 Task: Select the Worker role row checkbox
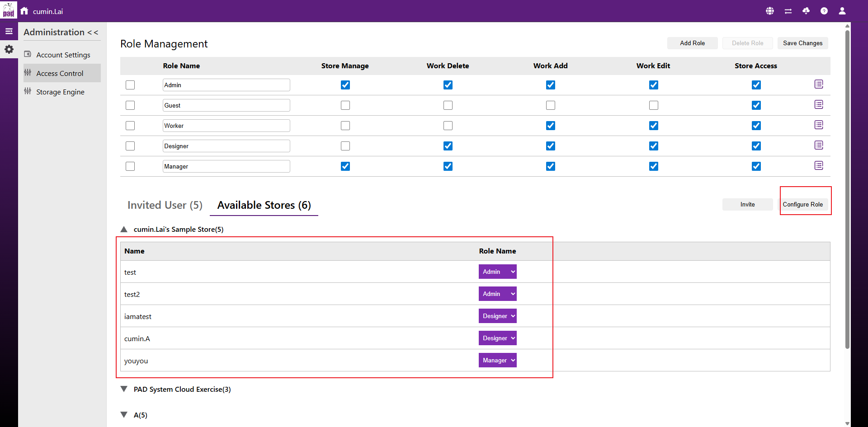(x=130, y=126)
